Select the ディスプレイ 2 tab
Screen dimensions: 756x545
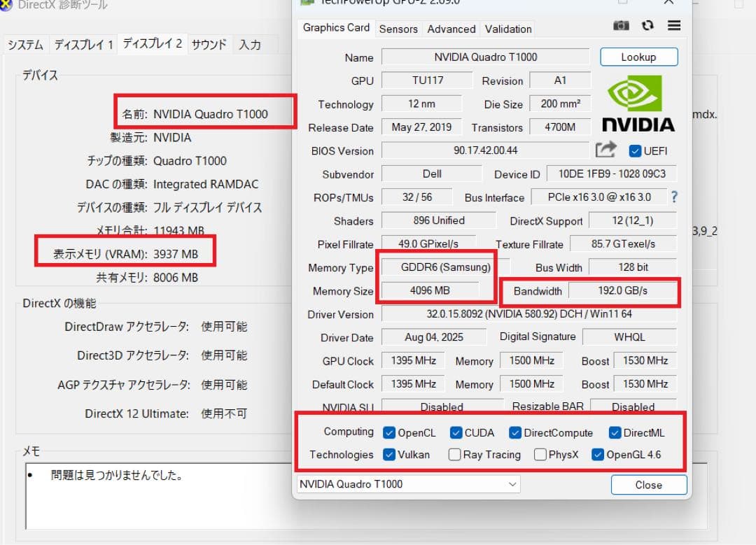(153, 43)
